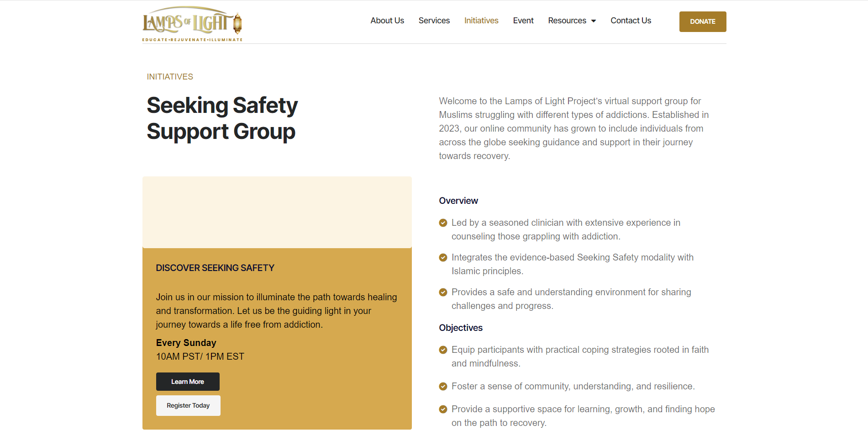Click checkmark icon beside Seeking Safety modality bullet
868x436 pixels.
[443, 258]
